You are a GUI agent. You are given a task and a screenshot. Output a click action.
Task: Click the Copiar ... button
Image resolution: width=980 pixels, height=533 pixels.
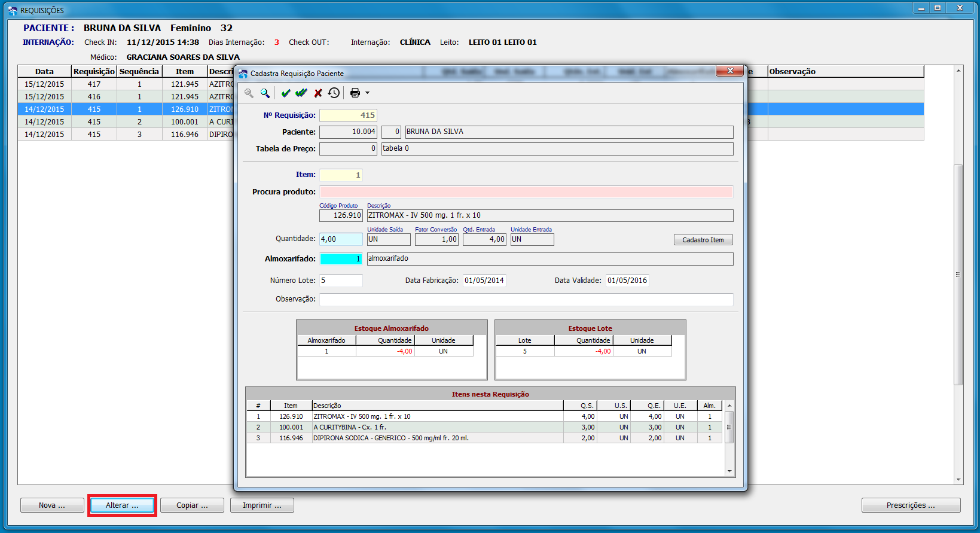pos(192,505)
